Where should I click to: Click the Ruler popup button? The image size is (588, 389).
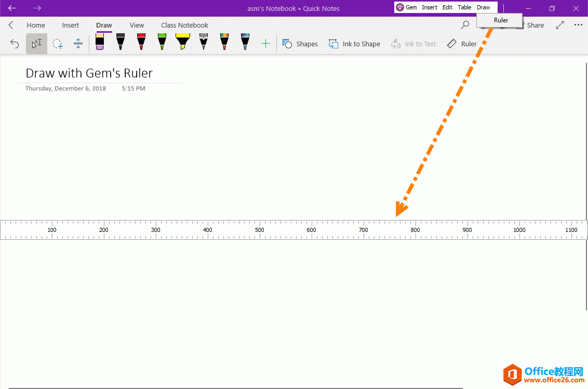click(x=500, y=20)
